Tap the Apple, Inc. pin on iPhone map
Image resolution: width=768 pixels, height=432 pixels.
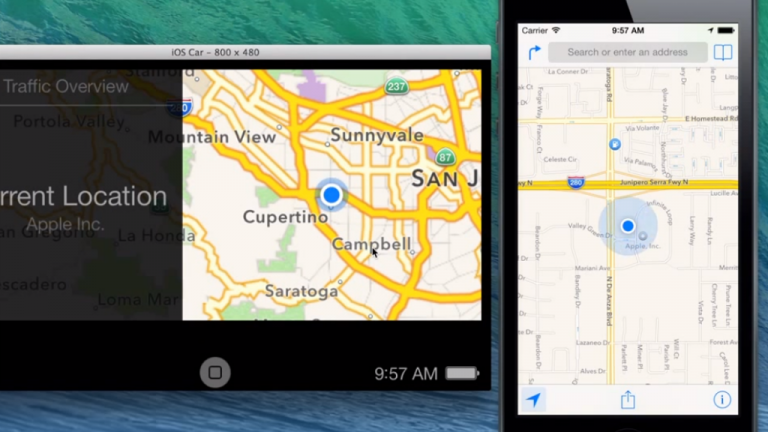pos(643,236)
